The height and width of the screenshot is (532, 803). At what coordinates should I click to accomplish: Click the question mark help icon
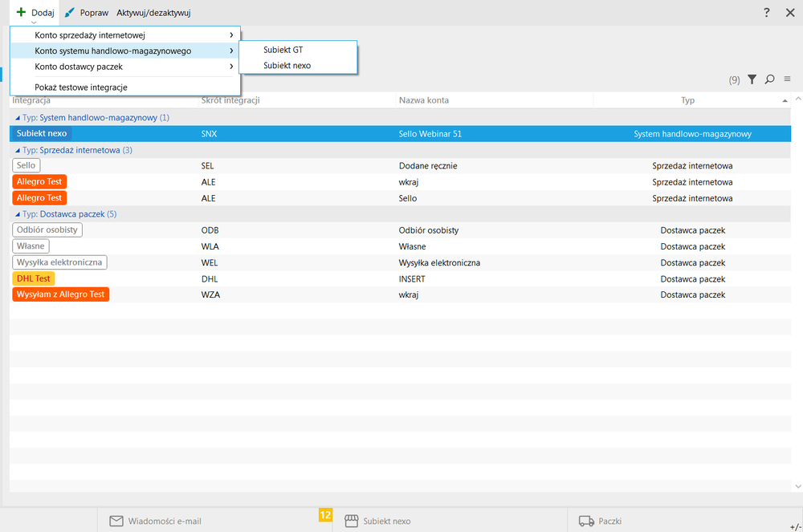click(767, 13)
